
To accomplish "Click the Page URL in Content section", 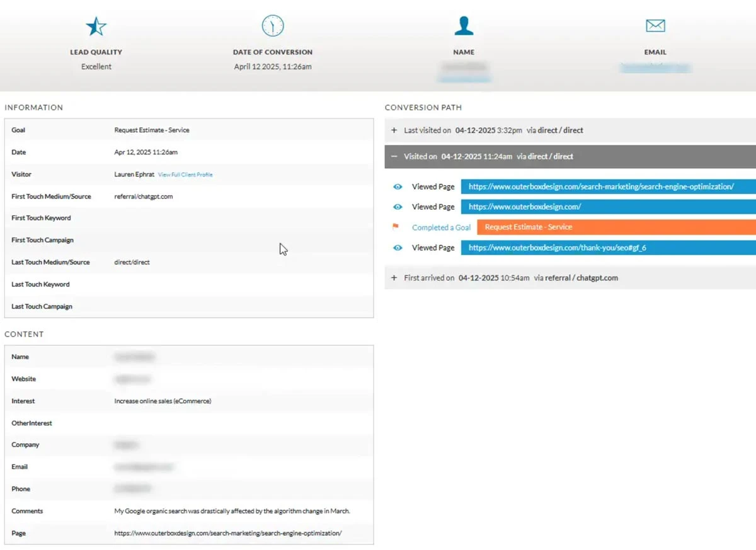I will pos(227,533).
